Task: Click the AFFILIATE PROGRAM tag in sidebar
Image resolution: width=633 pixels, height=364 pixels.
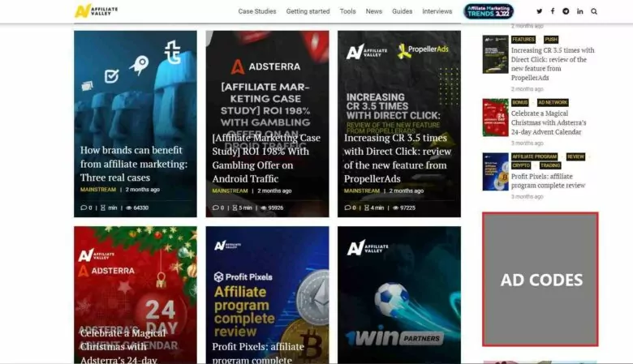Action: tap(535, 156)
